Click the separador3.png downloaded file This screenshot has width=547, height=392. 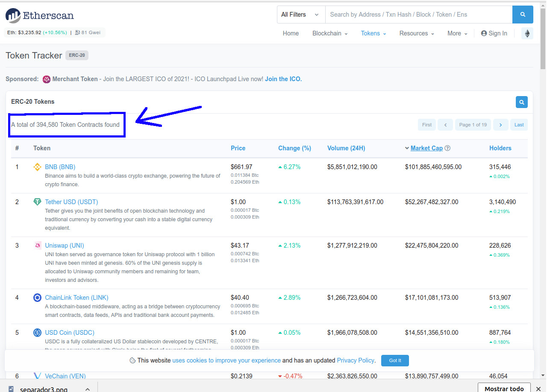[x=44, y=389]
